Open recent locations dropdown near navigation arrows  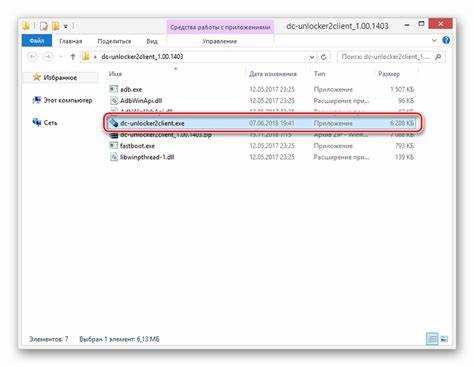pyautogui.click(x=61, y=57)
